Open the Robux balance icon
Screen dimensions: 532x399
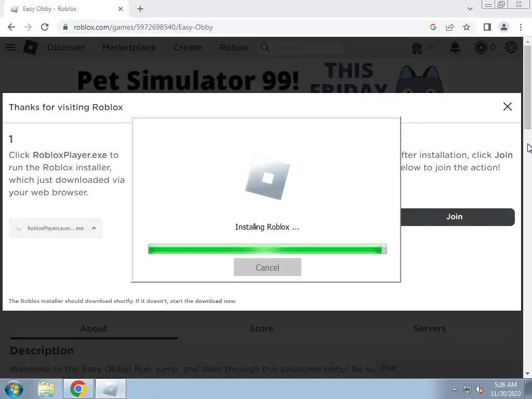click(x=481, y=47)
